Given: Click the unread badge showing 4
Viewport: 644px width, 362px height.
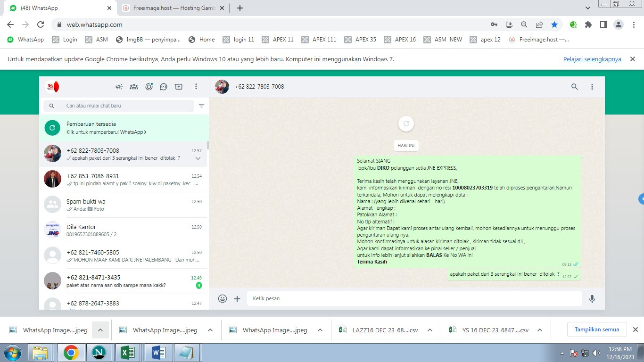Looking at the screenshot, I should 199,286.
